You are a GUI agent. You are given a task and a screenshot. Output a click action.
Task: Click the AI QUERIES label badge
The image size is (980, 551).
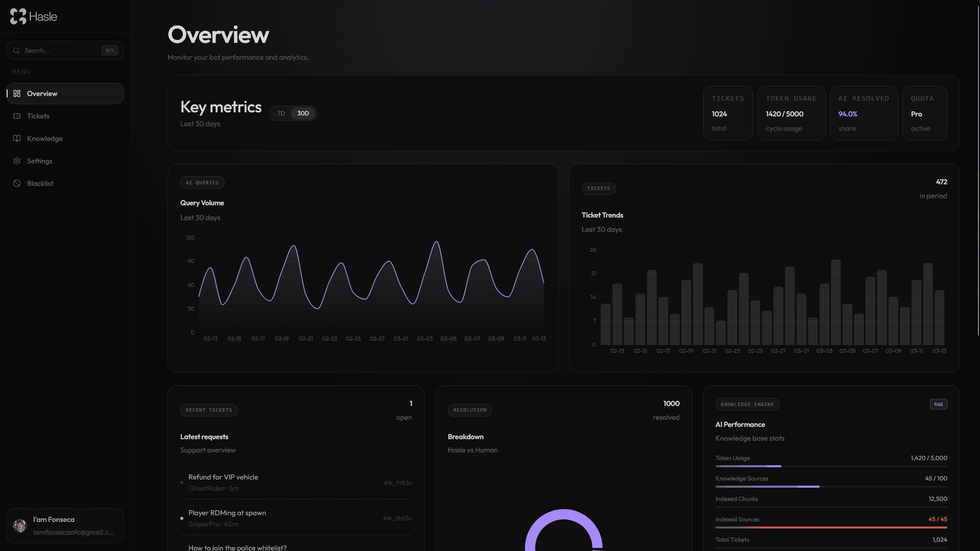click(x=202, y=182)
